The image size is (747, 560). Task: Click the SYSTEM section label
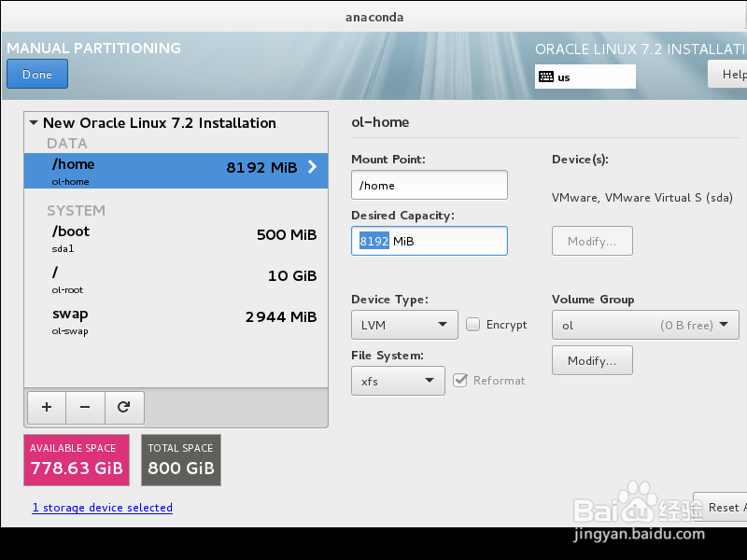pyautogui.click(x=77, y=211)
